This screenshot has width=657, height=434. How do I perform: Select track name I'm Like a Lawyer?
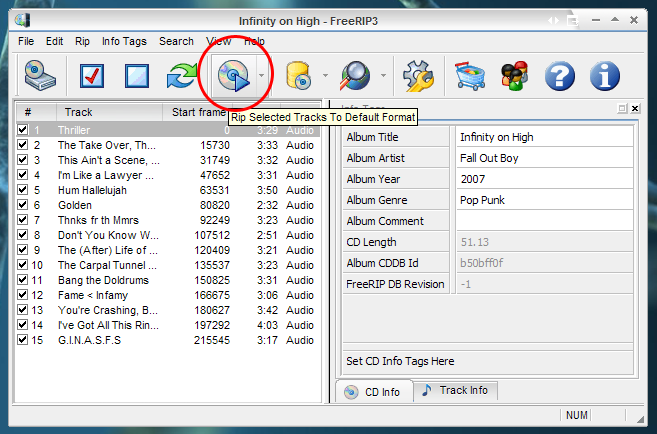pos(106,175)
